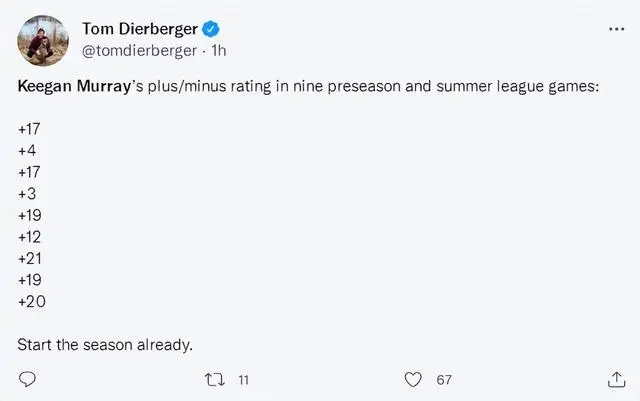640x401 pixels.
Task: Select the +20 rating line
Action: (x=32, y=301)
